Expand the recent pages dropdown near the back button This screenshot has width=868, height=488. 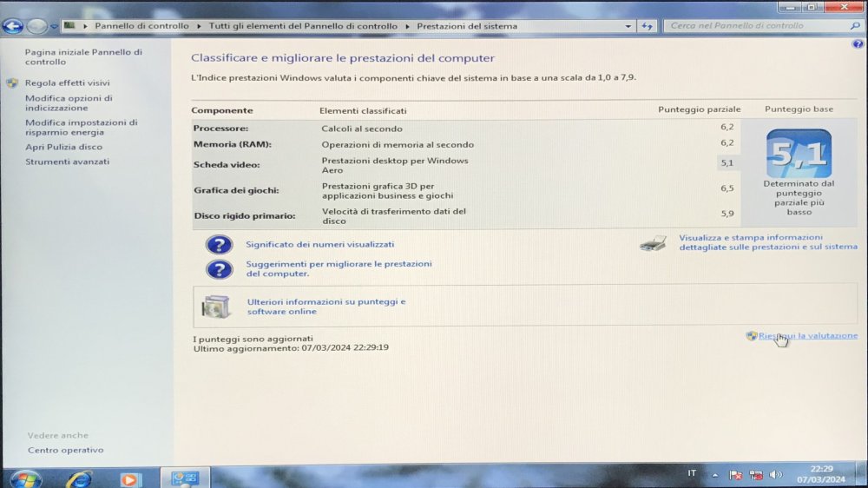[54, 26]
